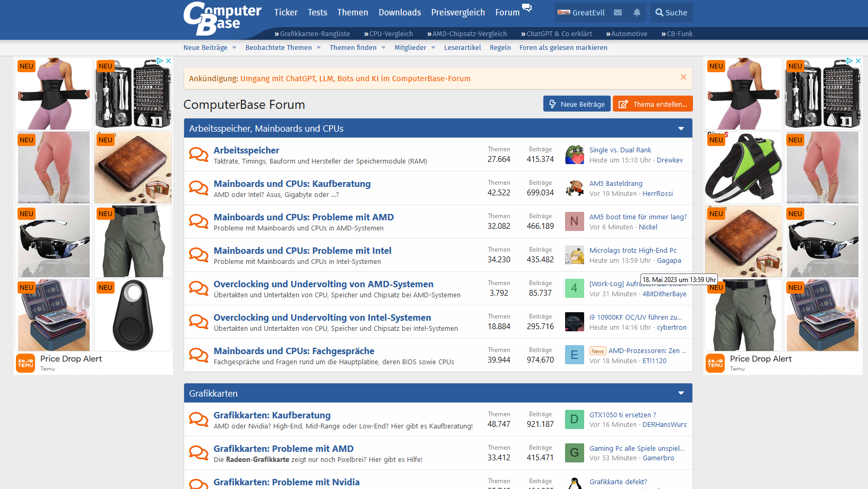Viewport: 868px width, 489px height.
Task: Open ChatGPT & Co erklärt link
Action: [556, 33]
